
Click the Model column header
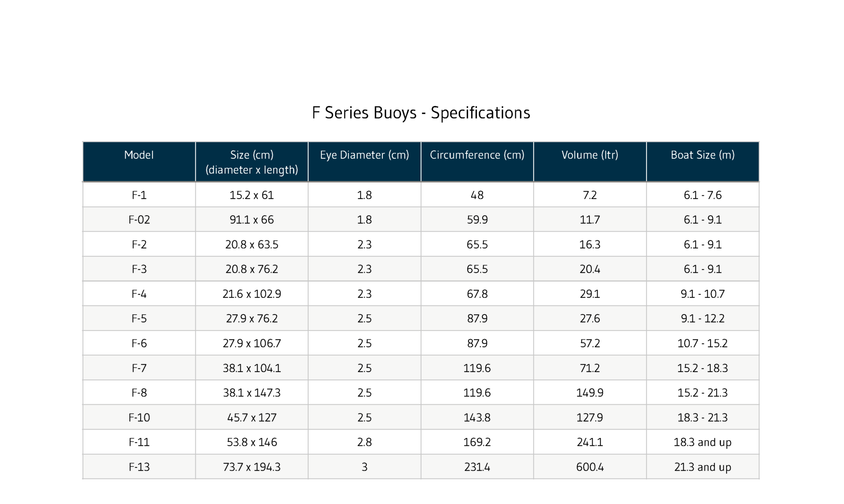(139, 155)
